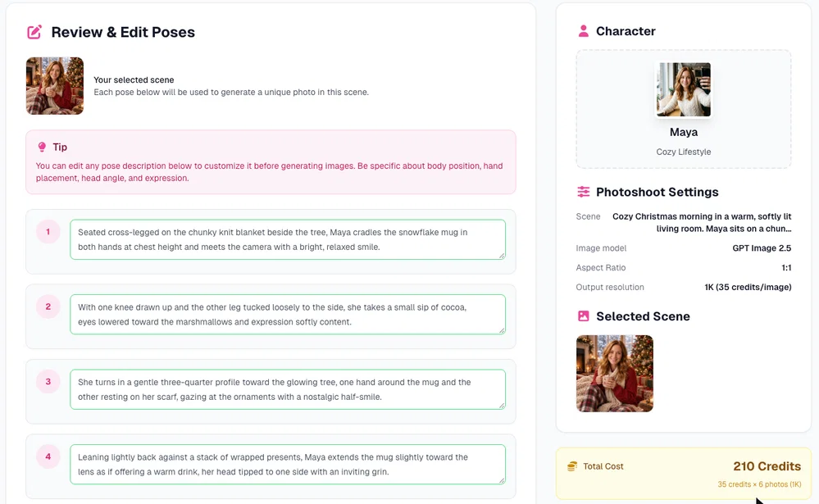The height and width of the screenshot is (504, 819).
Task: Click the resize handle of pose 1 textarea
Action: (x=502, y=256)
